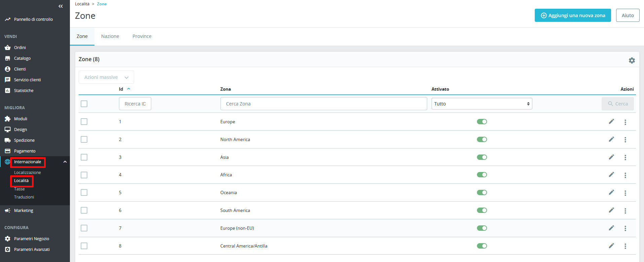Click the Localita breadcrumb link
The width and height of the screenshot is (644, 262).
[82, 4]
